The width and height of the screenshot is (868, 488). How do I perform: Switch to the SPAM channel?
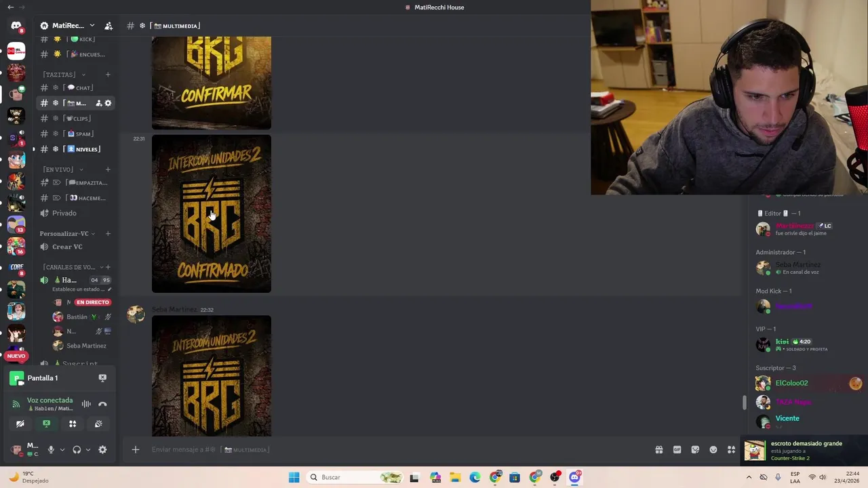[75, 134]
